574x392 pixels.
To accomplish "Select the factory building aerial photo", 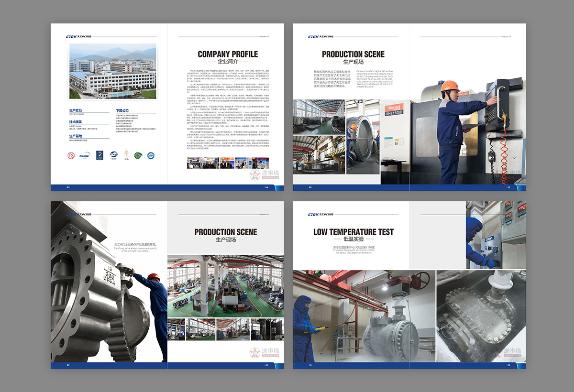I will (112, 71).
